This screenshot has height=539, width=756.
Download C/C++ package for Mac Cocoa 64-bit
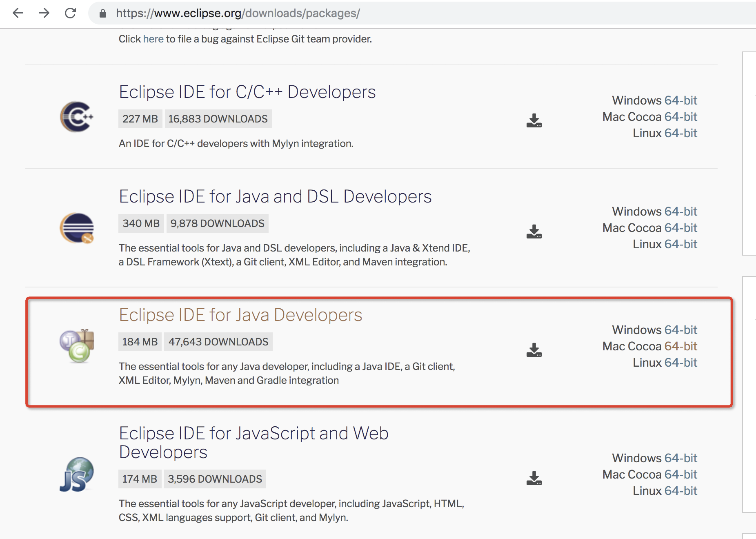tap(680, 117)
